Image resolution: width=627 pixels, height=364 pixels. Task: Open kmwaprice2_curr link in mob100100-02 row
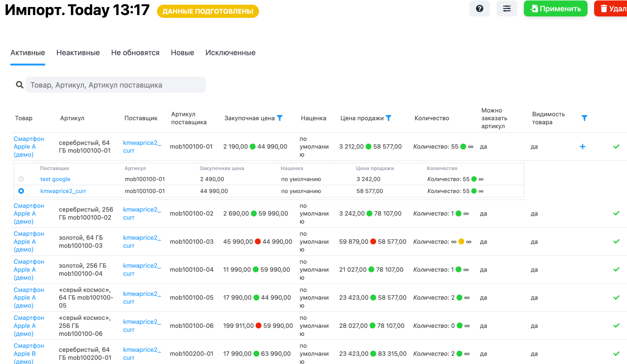(x=142, y=213)
